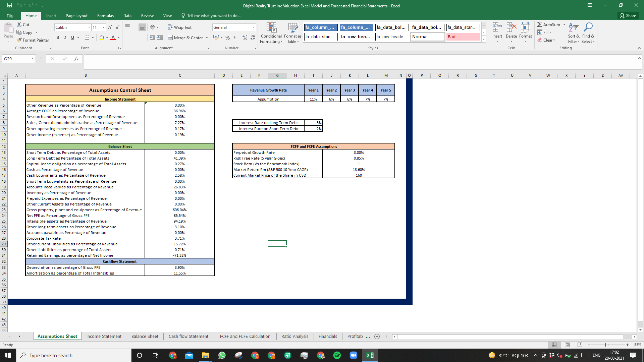Click the Paste clipboard icon
Viewport: 644px width, 362px height.
point(8,27)
